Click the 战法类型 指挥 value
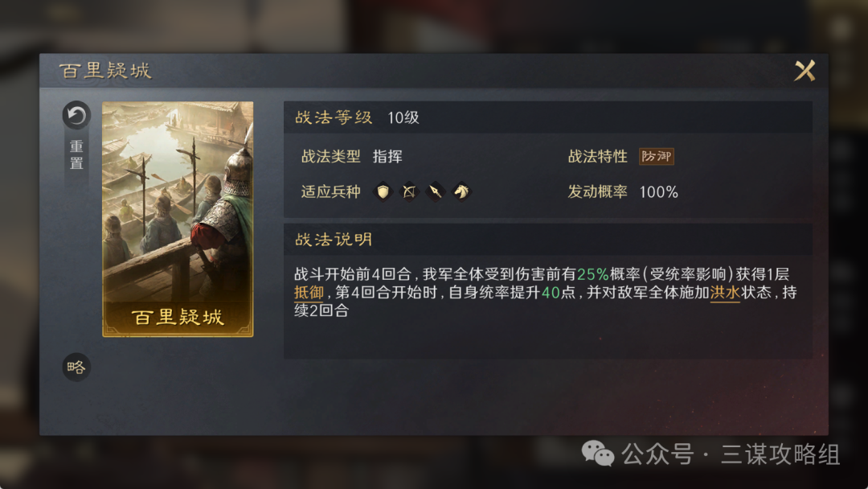The width and height of the screenshot is (868, 489). click(x=387, y=157)
